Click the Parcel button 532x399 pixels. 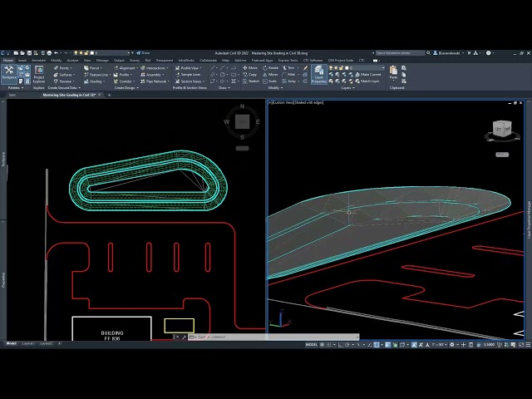pos(91,68)
